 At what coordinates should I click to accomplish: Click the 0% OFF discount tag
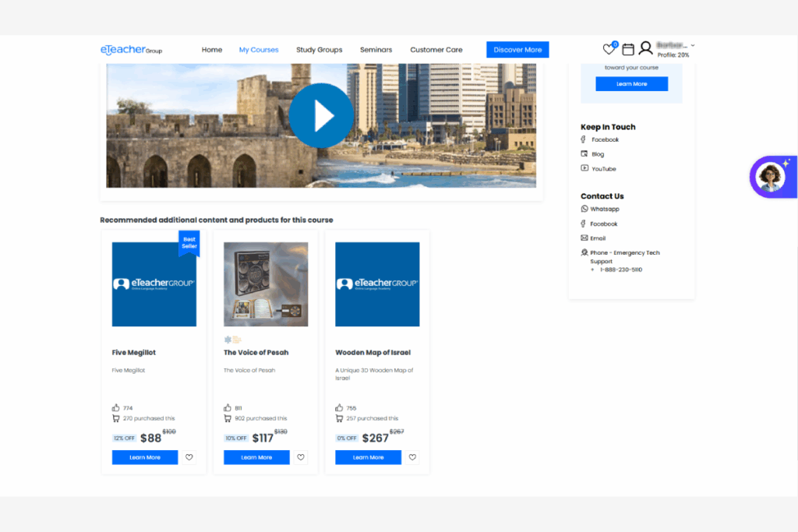pos(347,438)
